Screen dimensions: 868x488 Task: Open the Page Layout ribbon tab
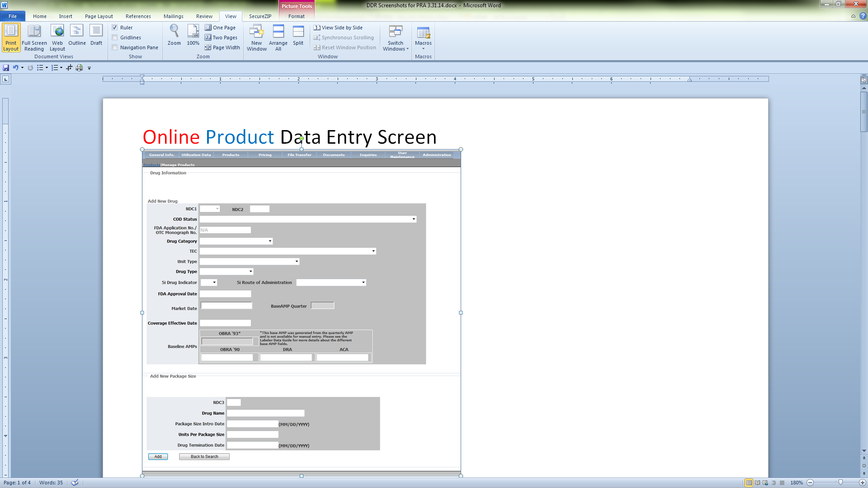(x=99, y=16)
